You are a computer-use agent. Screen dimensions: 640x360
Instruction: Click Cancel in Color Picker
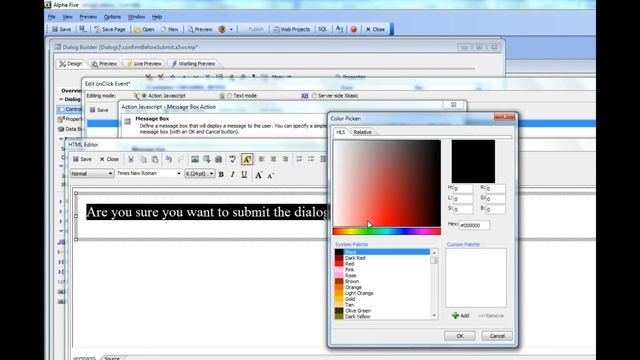click(x=497, y=336)
